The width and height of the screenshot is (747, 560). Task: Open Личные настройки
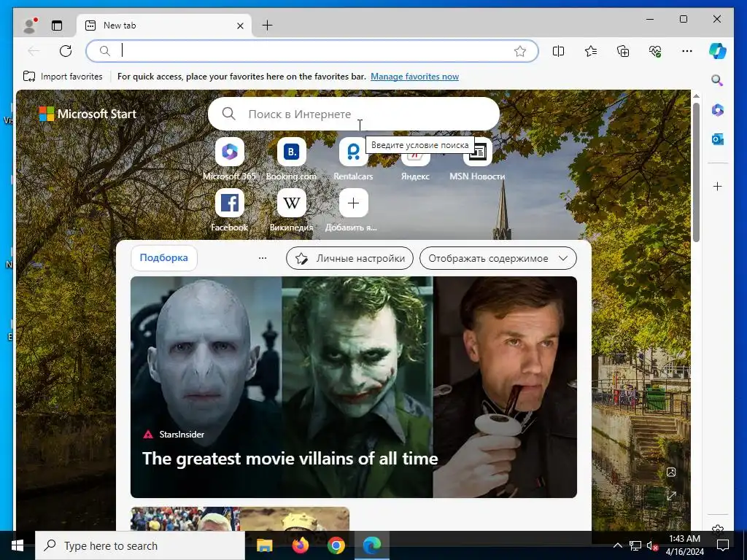click(349, 258)
